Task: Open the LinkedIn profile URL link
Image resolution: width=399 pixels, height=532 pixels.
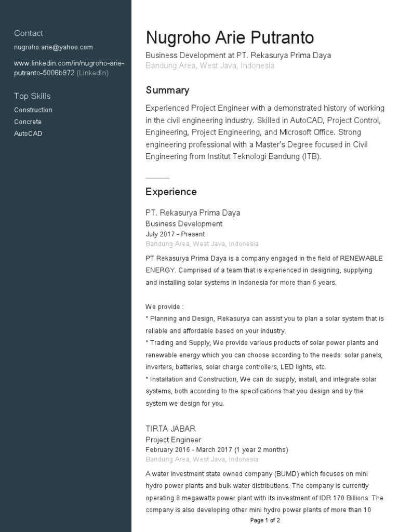Action: [69, 68]
